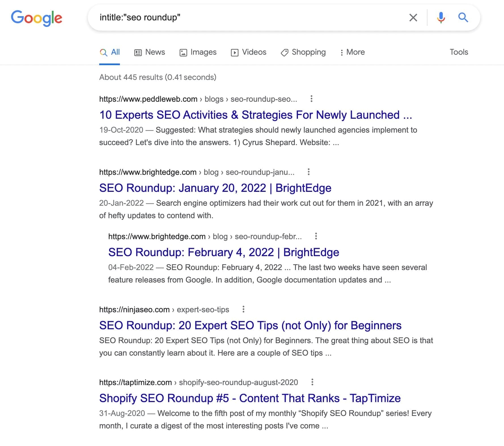Screen dimensions: 504x446
Task: Switch to the Images tab
Action: [x=198, y=52]
